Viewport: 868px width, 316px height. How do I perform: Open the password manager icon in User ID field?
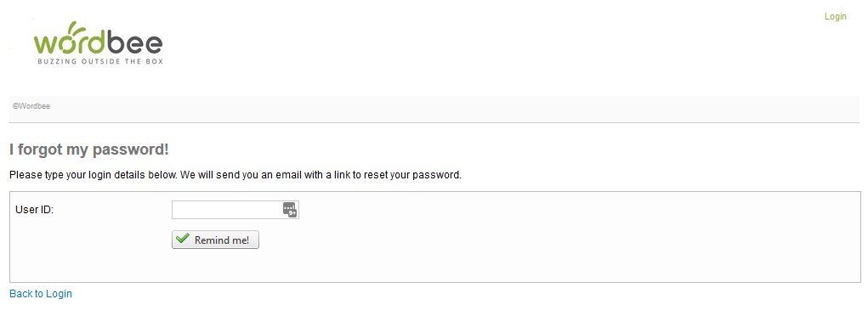(290, 210)
